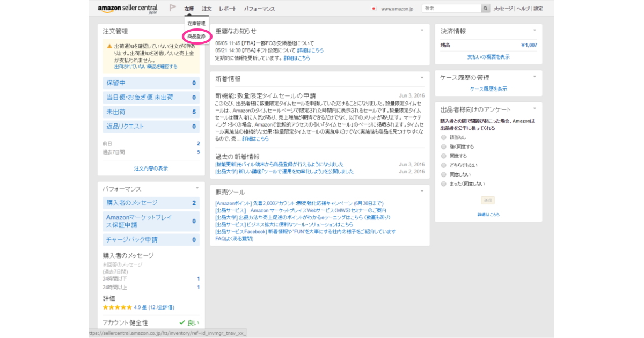Open the eラーニングはこちら link

tap(302, 217)
